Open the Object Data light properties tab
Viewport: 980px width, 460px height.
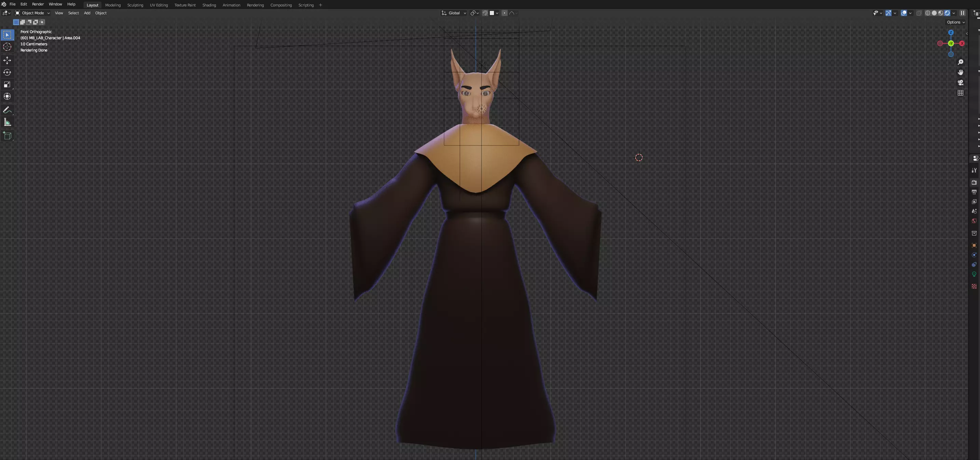[974, 274]
